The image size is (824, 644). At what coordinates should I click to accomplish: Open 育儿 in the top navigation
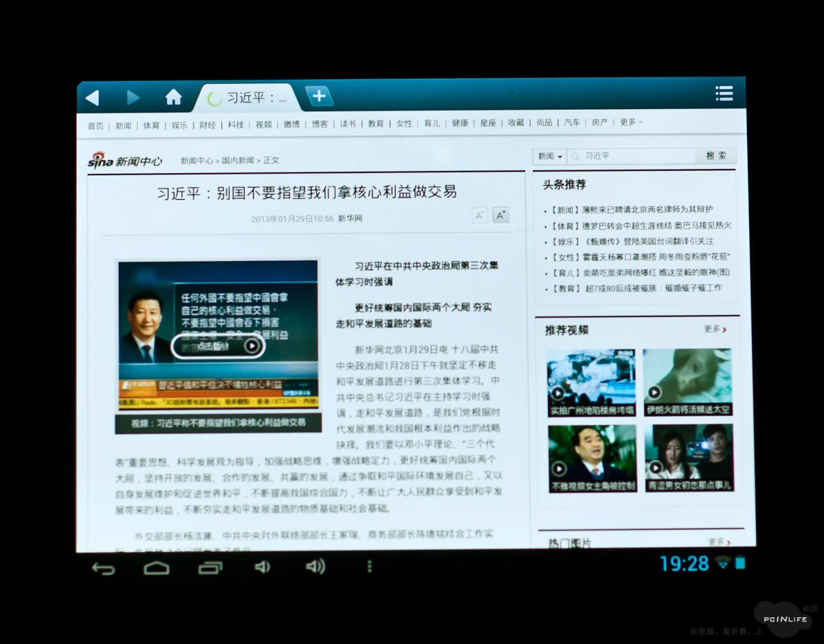[x=432, y=123]
